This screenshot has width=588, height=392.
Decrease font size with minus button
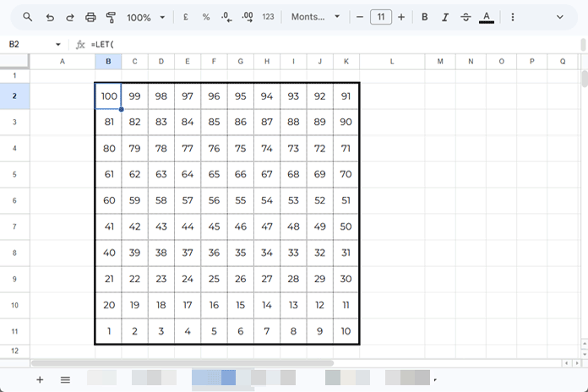[x=360, y=17]
